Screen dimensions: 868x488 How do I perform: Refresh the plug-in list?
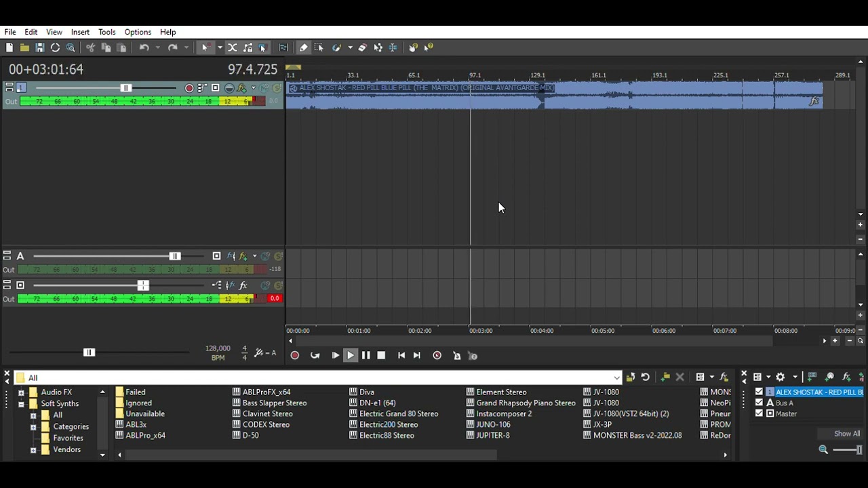tap(645, 378)
